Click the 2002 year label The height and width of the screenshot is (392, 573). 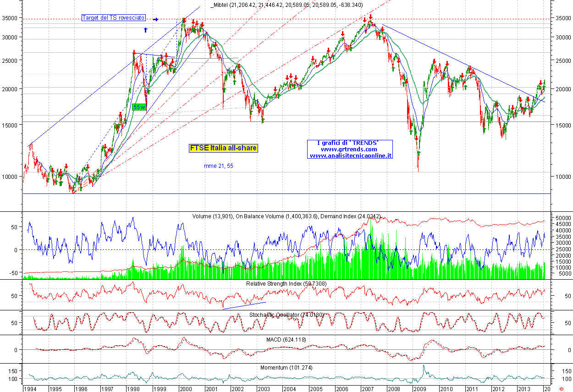pos(237,389)
